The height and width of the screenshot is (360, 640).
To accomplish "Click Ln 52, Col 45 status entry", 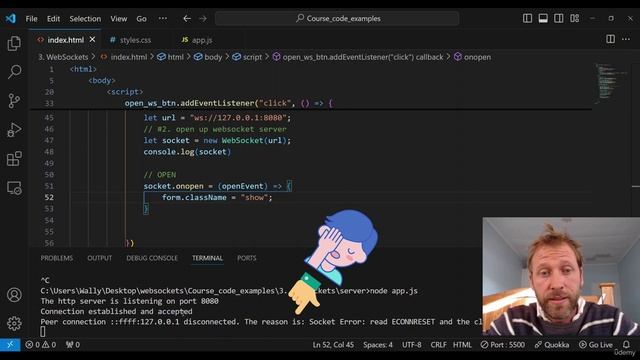I will pos(333,345).
